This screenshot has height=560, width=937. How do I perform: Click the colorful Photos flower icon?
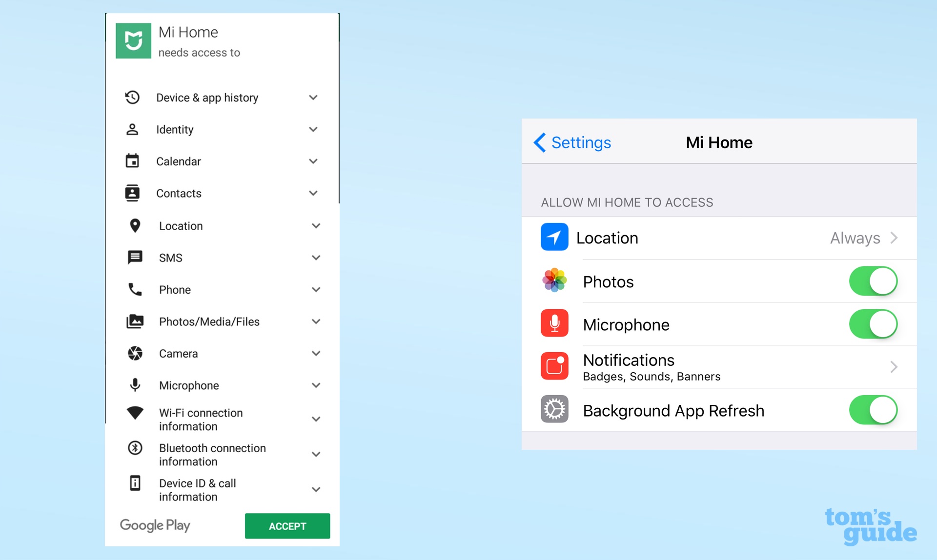tap(554, 280)
